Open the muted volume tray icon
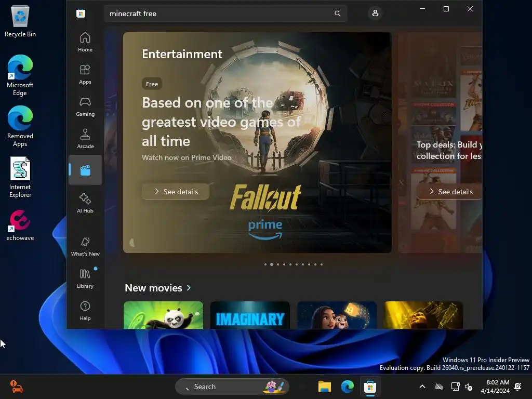This screenshot has width=532, height=399. click(469, 387)
